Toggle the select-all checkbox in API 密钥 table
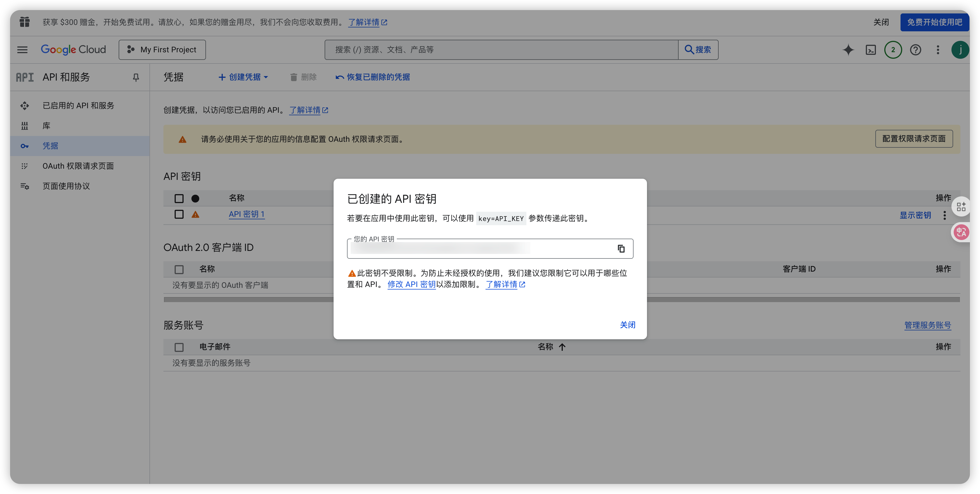 pos(179,198)
